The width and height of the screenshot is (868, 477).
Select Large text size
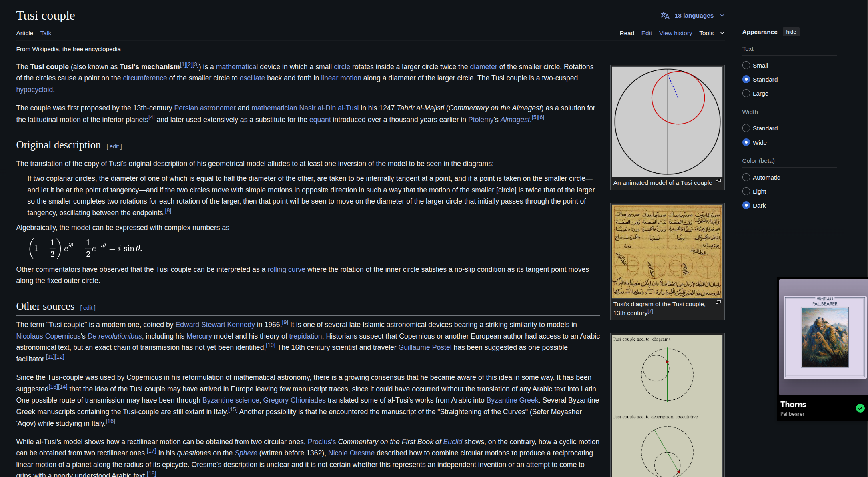[x=746, y=93]
